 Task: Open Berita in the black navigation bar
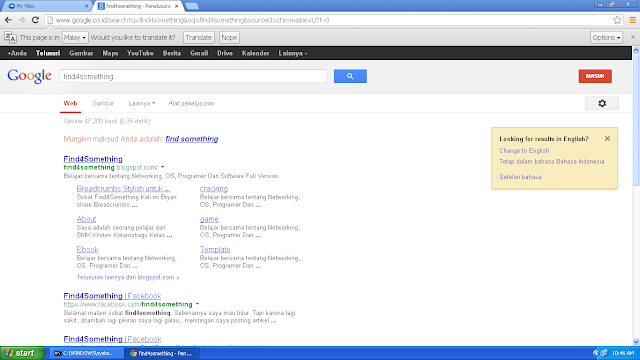tap(171, 53)
